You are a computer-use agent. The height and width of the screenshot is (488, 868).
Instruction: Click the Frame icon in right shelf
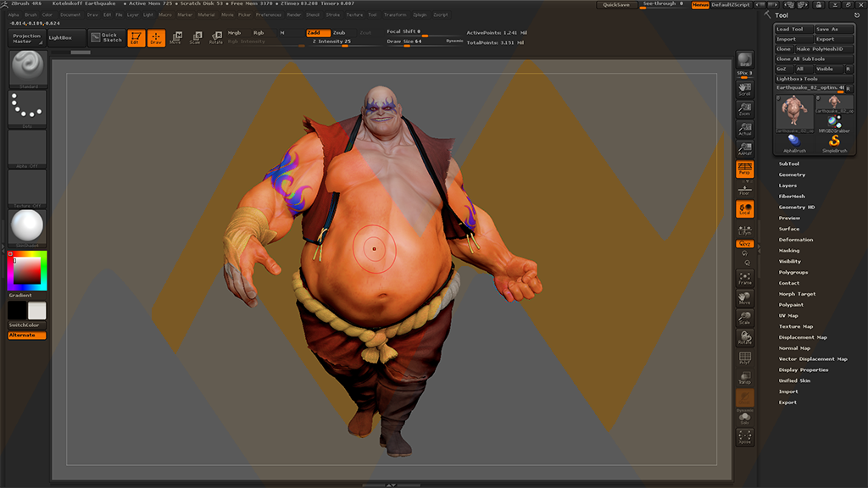tap(744, 278)
